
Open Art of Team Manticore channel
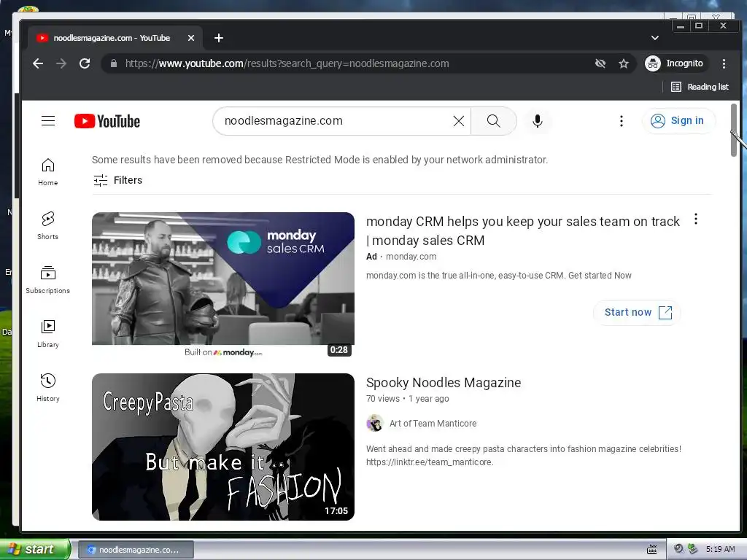click(x=433, y=424)
